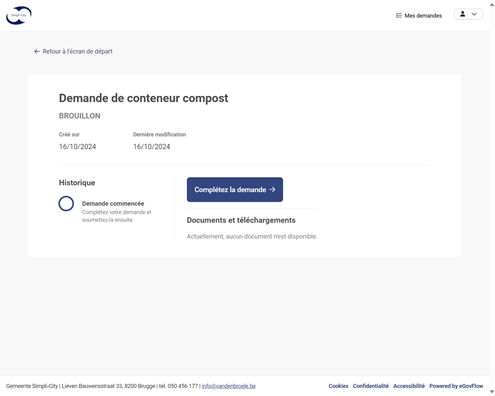This screenshot has width=495, height=396.
Task: Click the user profile icon
Action: [463, 14]
